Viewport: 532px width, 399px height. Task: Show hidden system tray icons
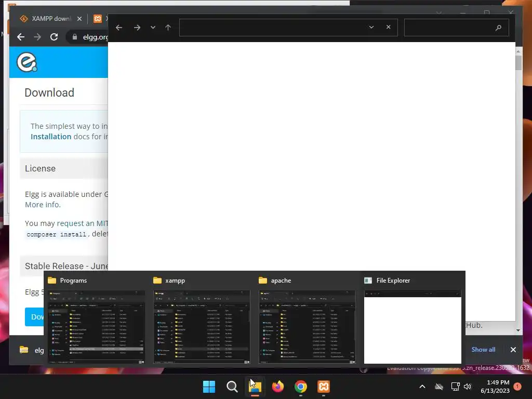(422, 387)
